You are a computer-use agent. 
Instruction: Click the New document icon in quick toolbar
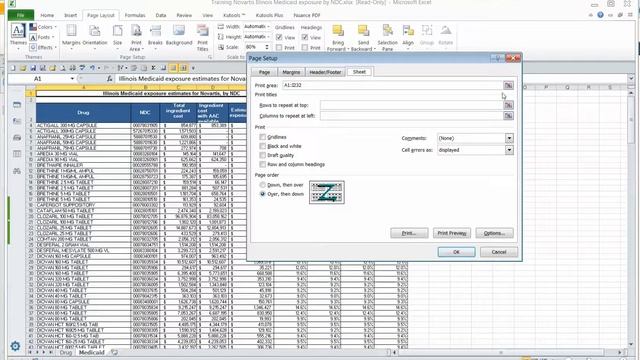coord(13,68)
